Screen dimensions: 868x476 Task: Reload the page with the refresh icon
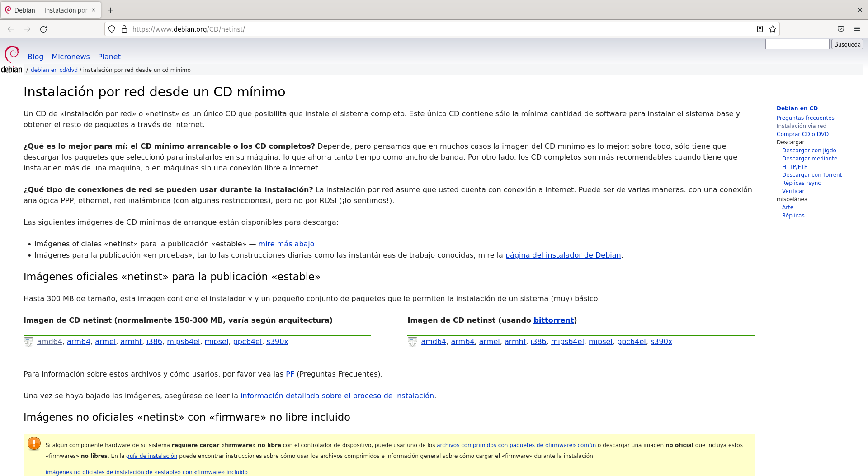(x=43, y=29)
